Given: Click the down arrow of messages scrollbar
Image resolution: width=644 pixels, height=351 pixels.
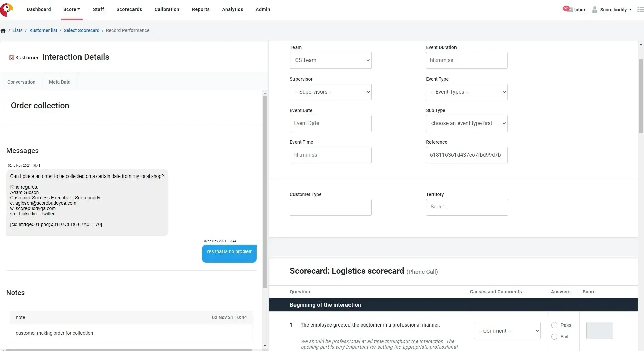Looking at the screenshot, I should [x=265, y=346].
